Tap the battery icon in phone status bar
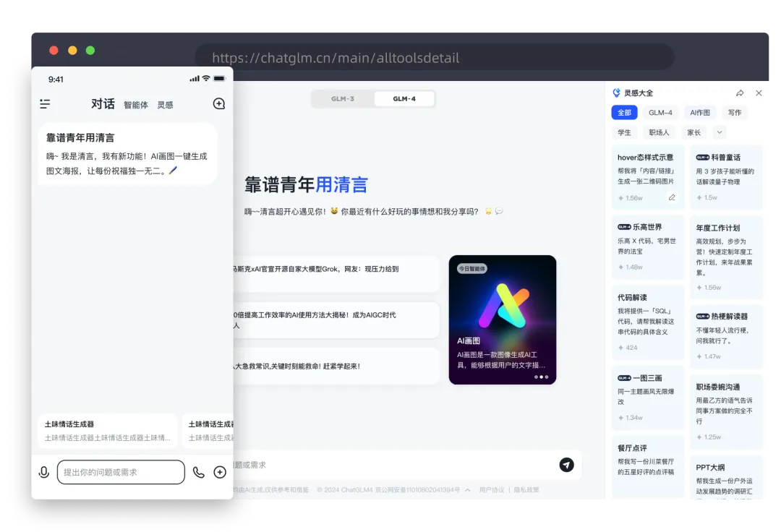This screenshot has width=781, height=532. 219,79
